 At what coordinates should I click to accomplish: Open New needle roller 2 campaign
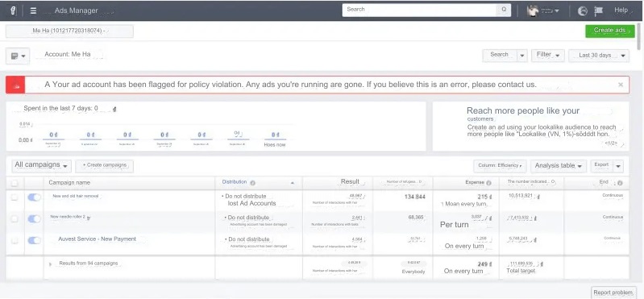(x=68, y=217)
